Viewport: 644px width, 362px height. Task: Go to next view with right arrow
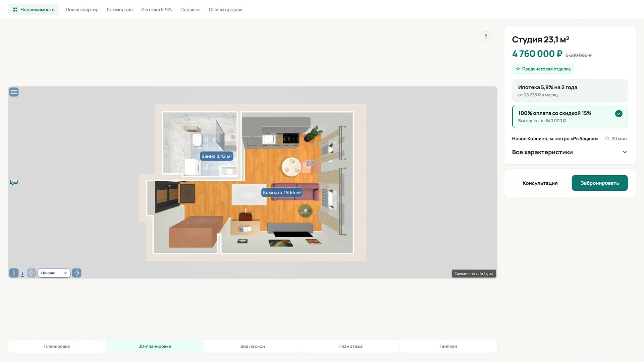tap(76, 273)
